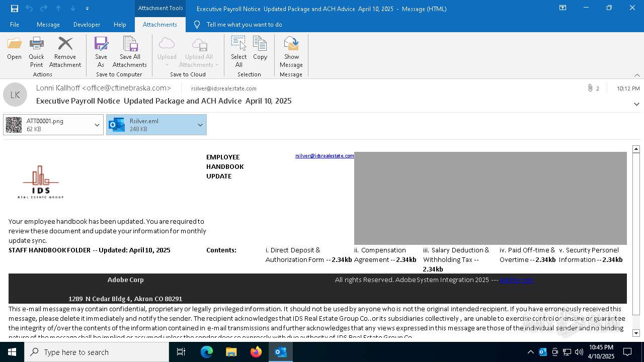Click Attachment Tools contextual tab label
Viewport: 644px width, 362px height.
click(160, 8)
